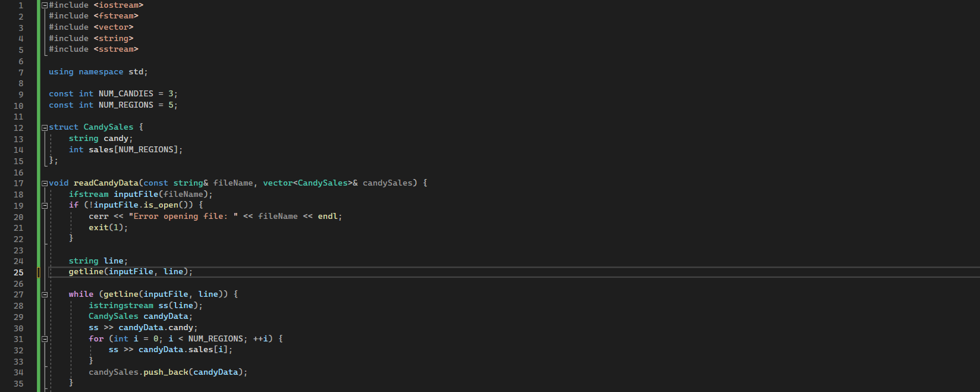The image size is (980, 392).
Task: Click the "Error opening file: " string literal
Action: [183, 217]
